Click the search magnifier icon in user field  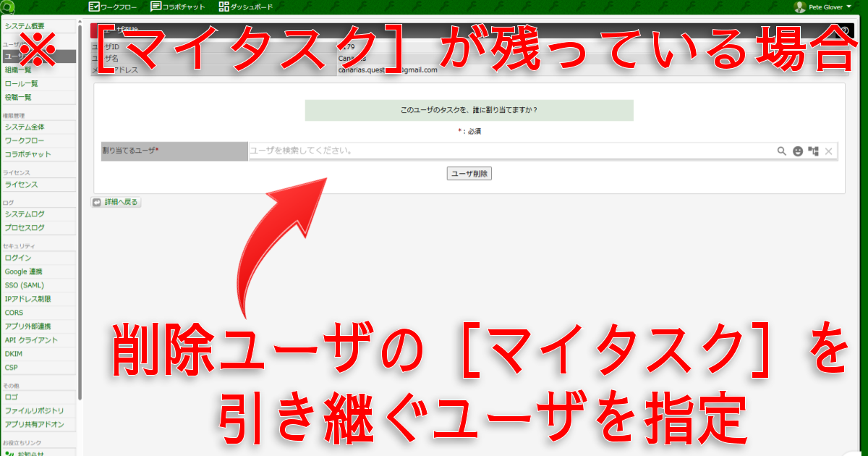click(x=781, y=151)
